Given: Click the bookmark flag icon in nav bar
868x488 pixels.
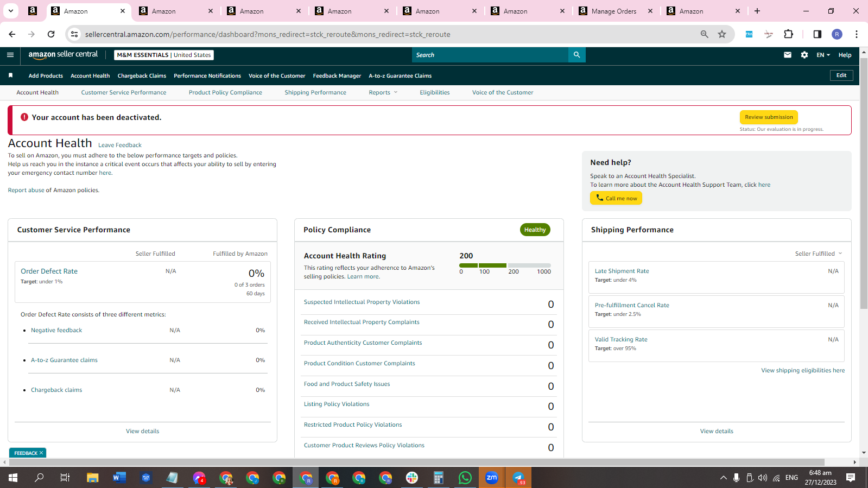Looking at the screenshot, I should coord(10,75).
